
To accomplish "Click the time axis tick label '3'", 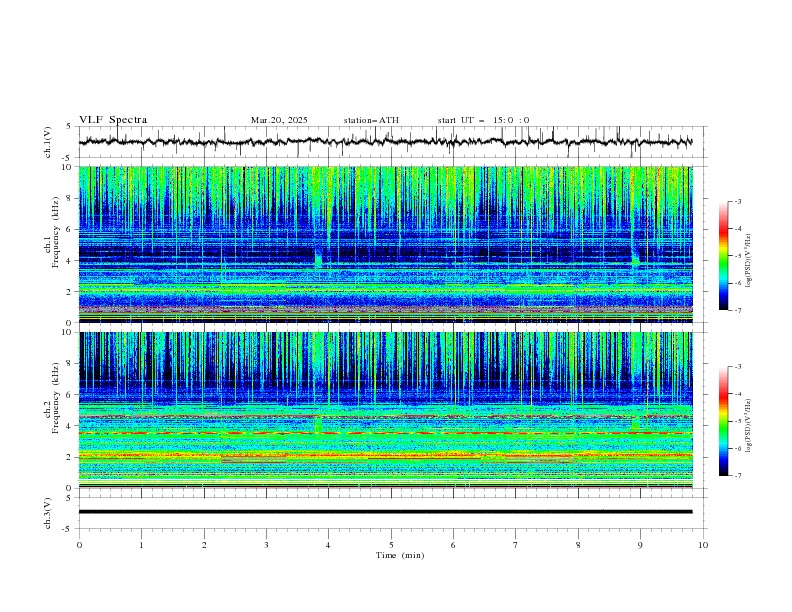I will [x=266, y=545].
